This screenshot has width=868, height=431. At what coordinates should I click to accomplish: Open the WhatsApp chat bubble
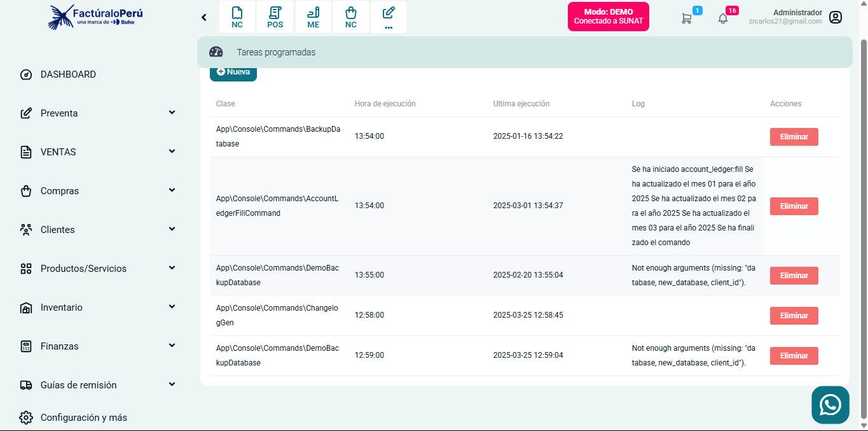(x=830, y=405)
